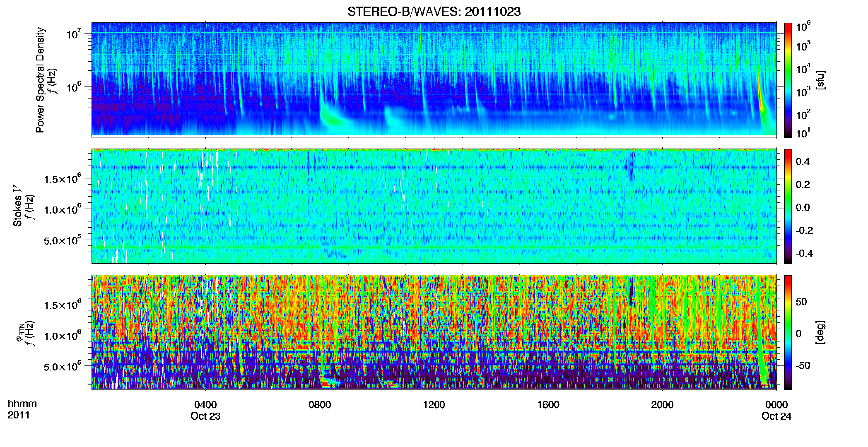
Task: Click the hhmm 2011 time axis label
Action: click(x=22, y=409)
